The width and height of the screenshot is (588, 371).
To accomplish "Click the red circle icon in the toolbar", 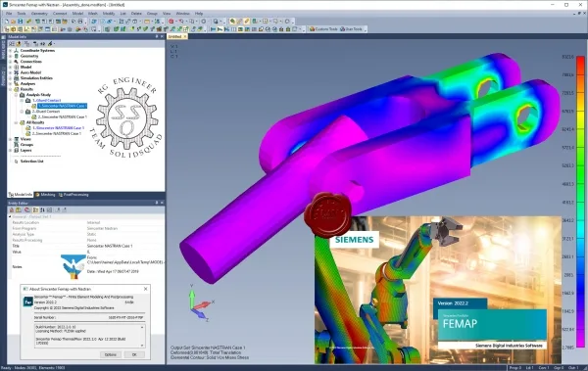I will [x=171, y=22].
